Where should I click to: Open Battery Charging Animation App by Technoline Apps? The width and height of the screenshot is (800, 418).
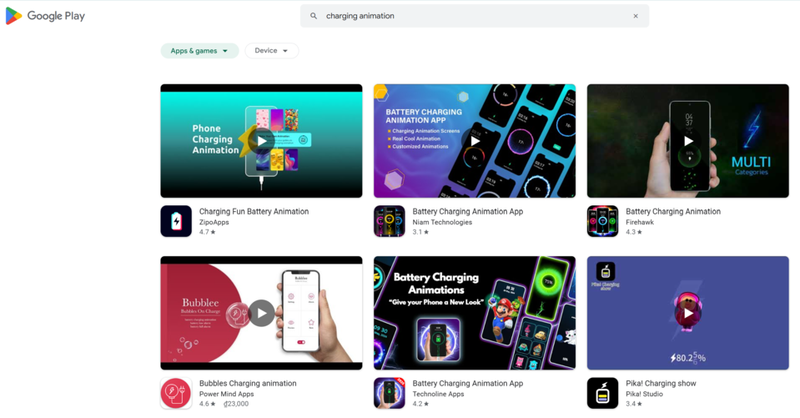[x=467, y=383]
